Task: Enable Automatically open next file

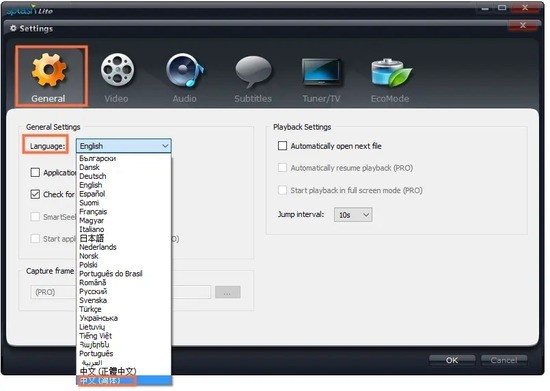Action: [x=282, y=146]
